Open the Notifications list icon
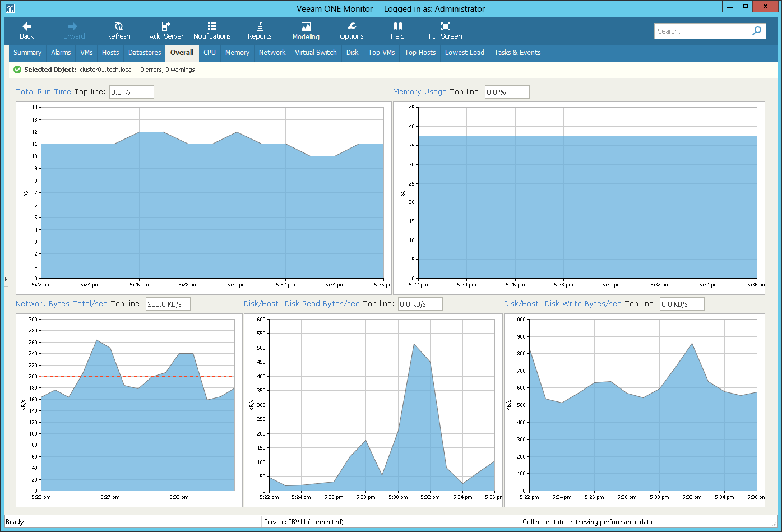This screenshot has height=532, width=782. coord(212,26)
